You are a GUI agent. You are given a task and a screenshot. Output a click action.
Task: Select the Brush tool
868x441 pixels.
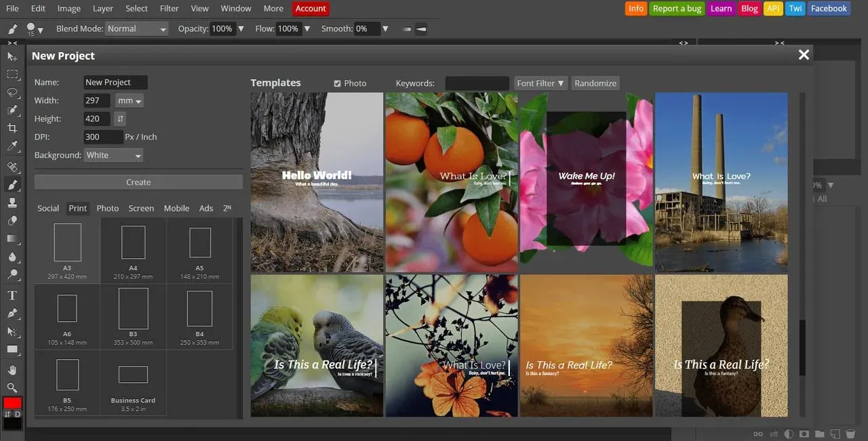[x=12, y=185]
